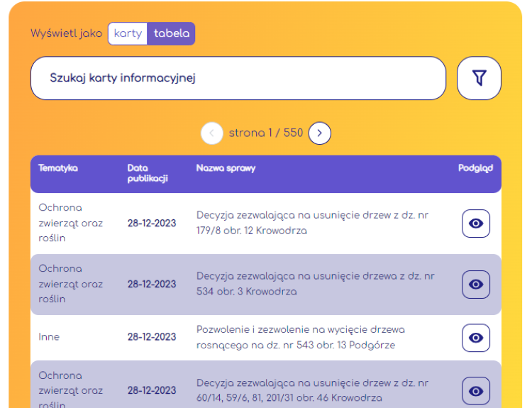
Task: Click date 28-12-2023 in the Inne row
Action: click(x=152, y=337)
